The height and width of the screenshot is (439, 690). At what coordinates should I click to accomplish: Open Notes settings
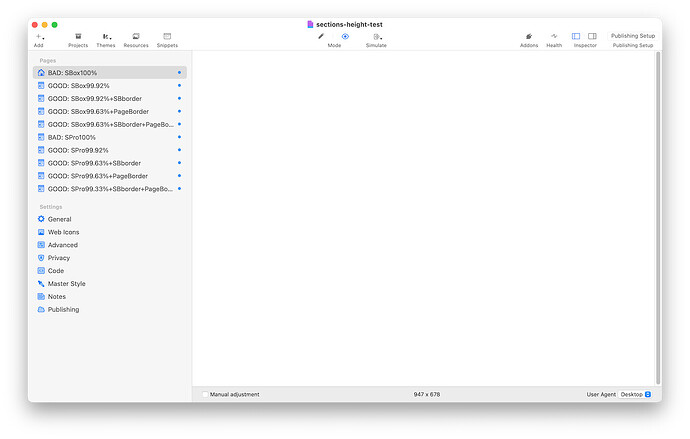click(x=56, y=296)
